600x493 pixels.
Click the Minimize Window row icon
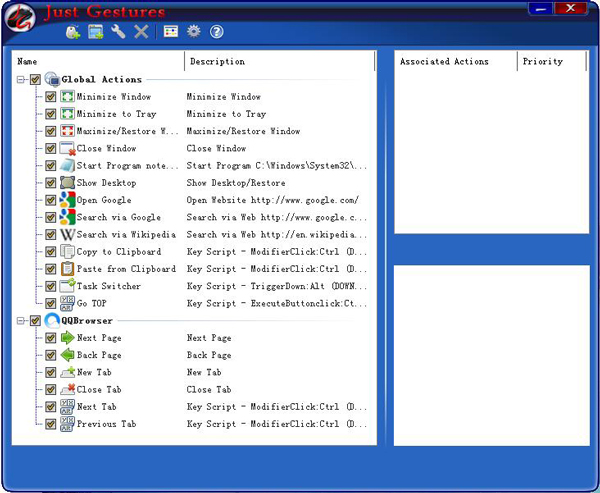pos(67,96)
